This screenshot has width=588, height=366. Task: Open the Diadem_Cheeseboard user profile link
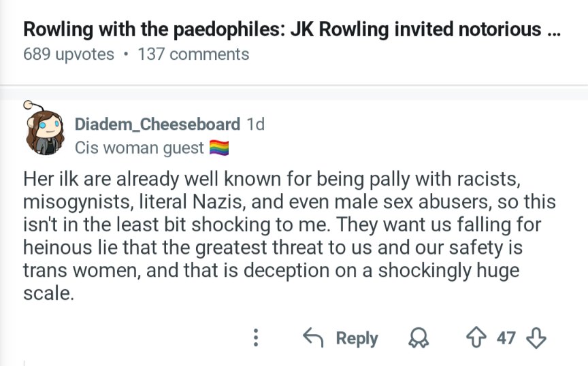pos(157,124)
